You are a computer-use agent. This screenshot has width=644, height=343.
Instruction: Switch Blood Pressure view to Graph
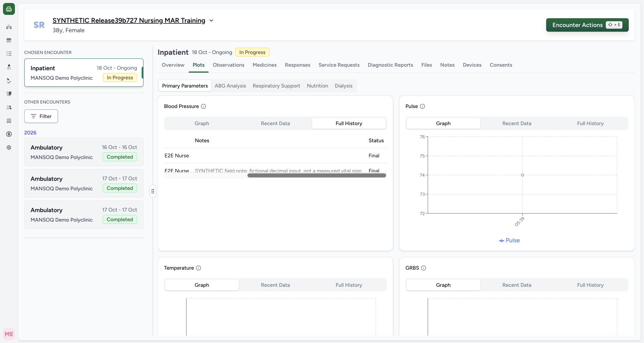pyautogui.click(x=202, y=123)
